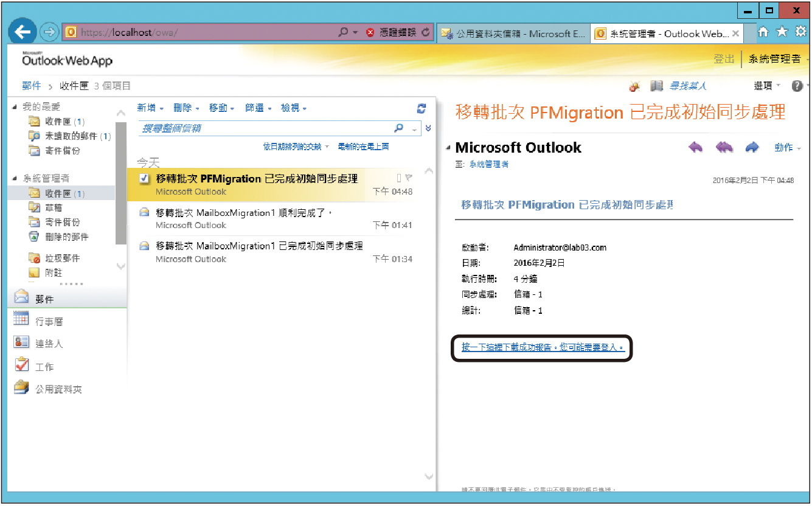Image resolution: width=812 pixels, height=506 pixels.
Task: Click the reply all icon
Action: click(x=724, y=147)
